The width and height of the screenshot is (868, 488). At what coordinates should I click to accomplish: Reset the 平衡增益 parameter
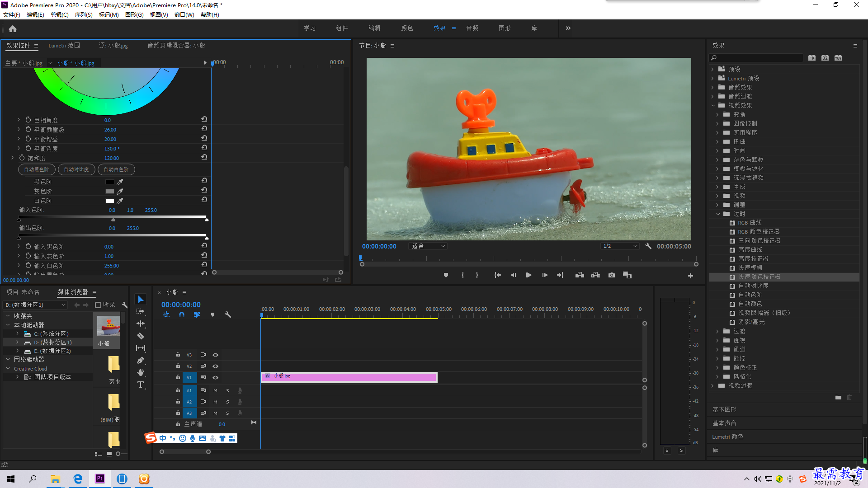click(204, 139)
